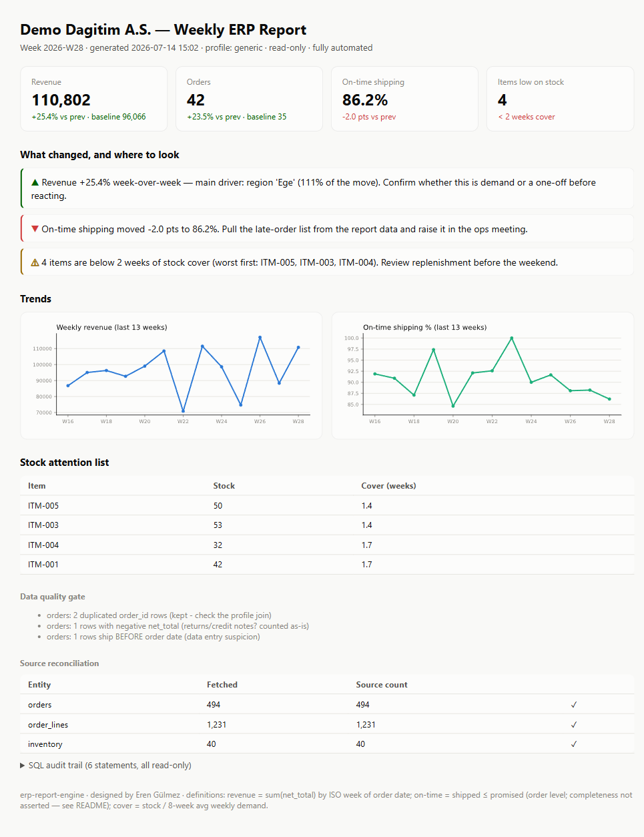Viewport: 644px width, 837px height.
Task: Click the 'inventory' entity cell
Action: (x=45, y=744)
